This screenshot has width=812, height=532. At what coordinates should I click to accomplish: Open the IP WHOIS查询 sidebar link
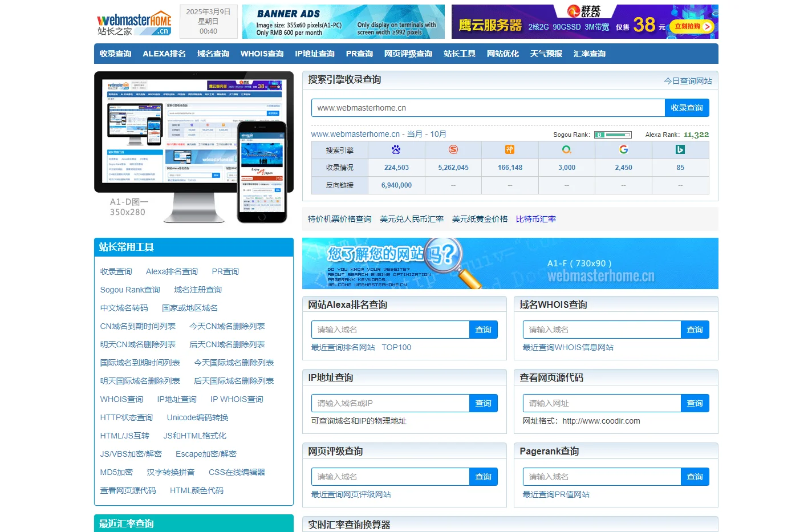pyautogui.click(x=237, y=399)
